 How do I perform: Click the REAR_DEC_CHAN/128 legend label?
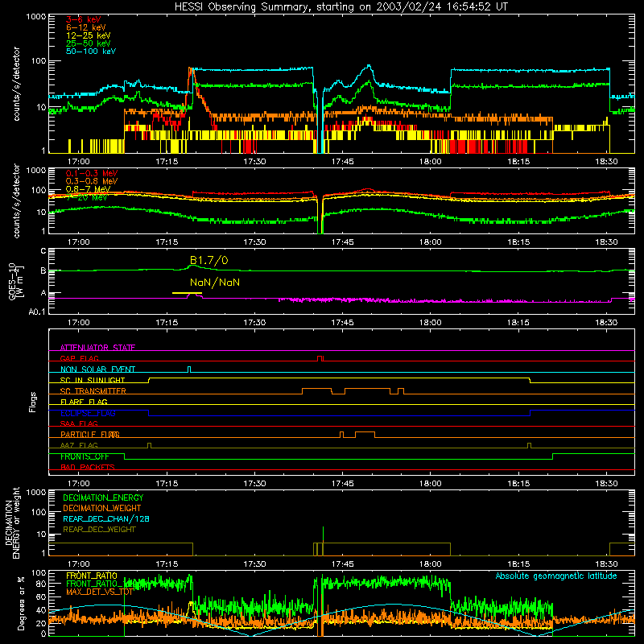(106, 518)
